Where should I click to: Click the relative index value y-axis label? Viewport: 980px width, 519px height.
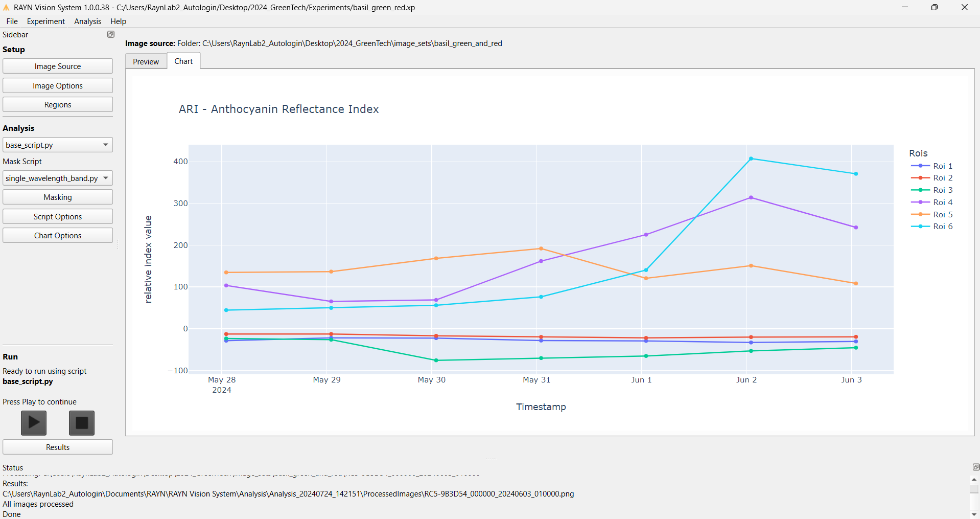148,259
